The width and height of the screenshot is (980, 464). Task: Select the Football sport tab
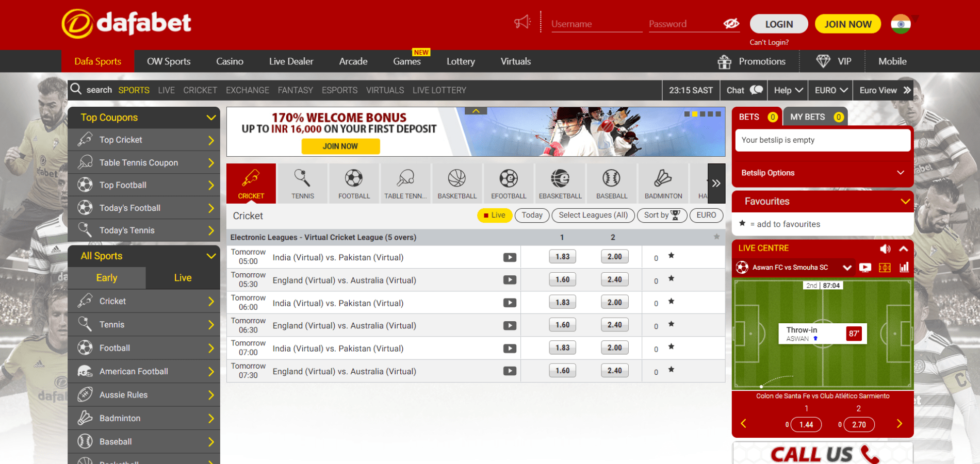(x=354, y=183)
